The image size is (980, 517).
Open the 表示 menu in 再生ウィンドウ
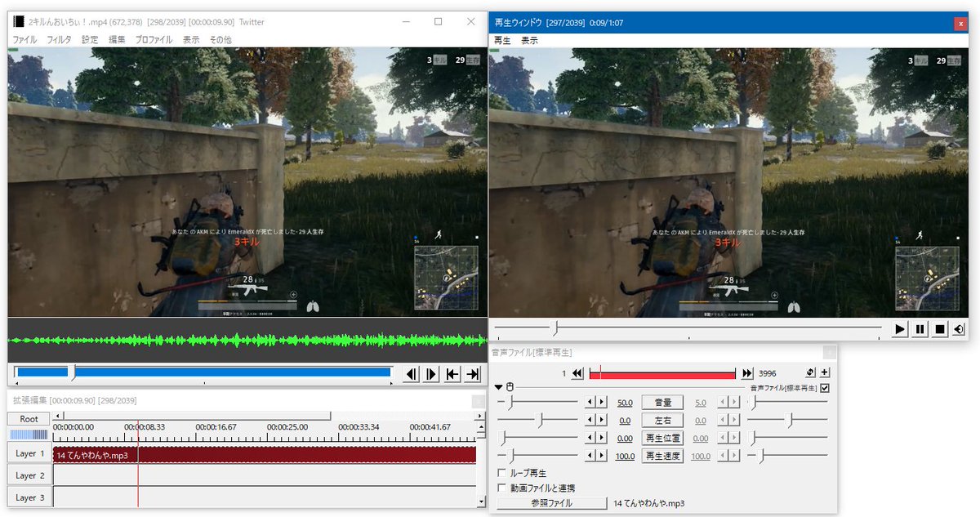click(529, 40)
